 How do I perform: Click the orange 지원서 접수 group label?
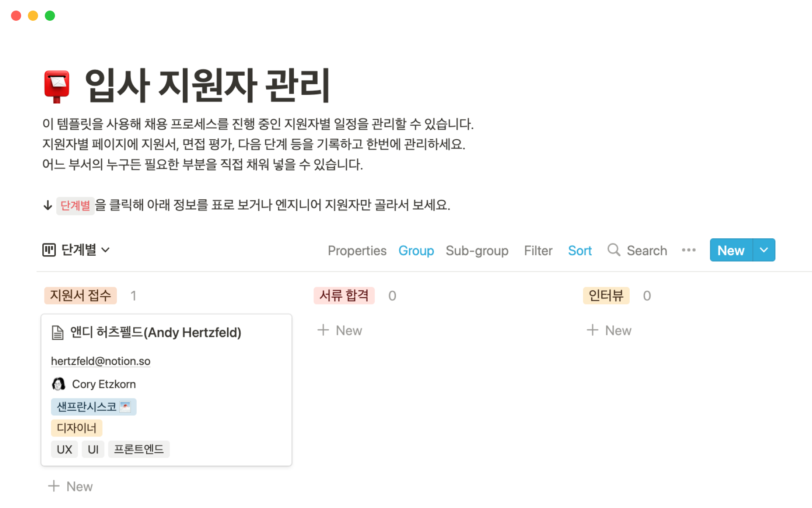(x=80, y=295)
